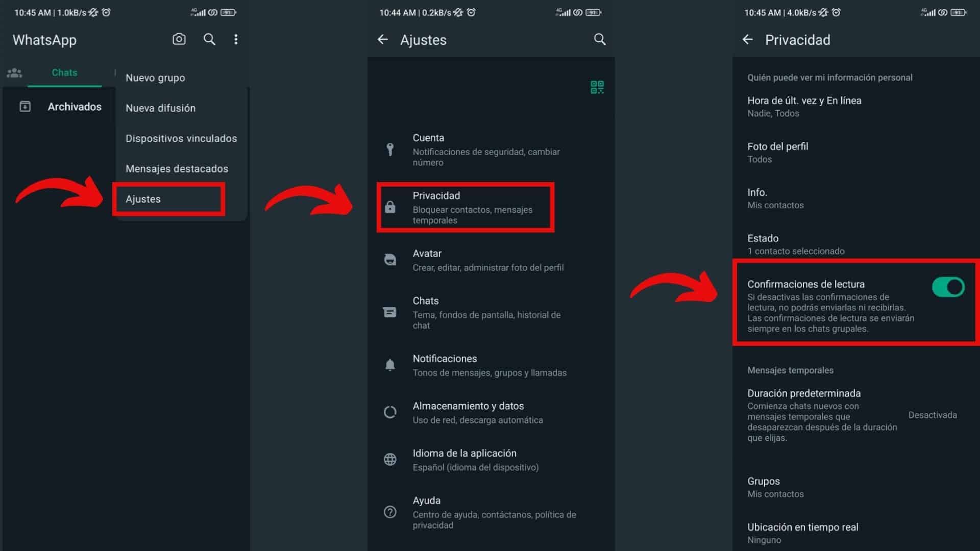Tap 'Mensajes temporales' section heading

(790, 370)
